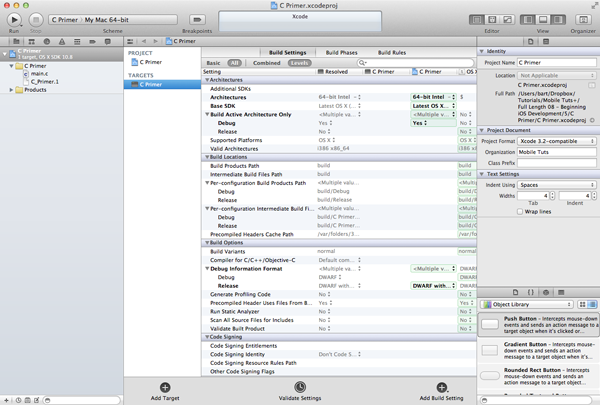Viewport: 600px width, 405px height.
Task: Collapse the Build Locations section
Action: pos(207,157)
